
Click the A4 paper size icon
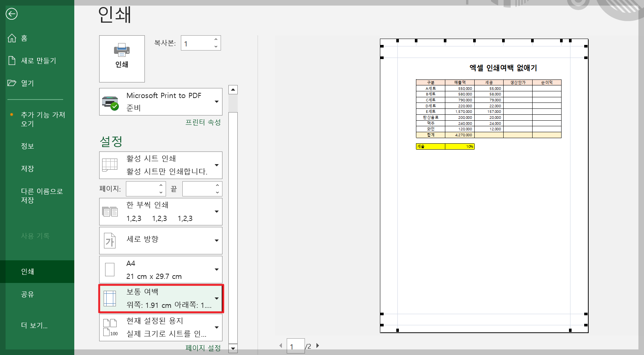coord(110,269)
